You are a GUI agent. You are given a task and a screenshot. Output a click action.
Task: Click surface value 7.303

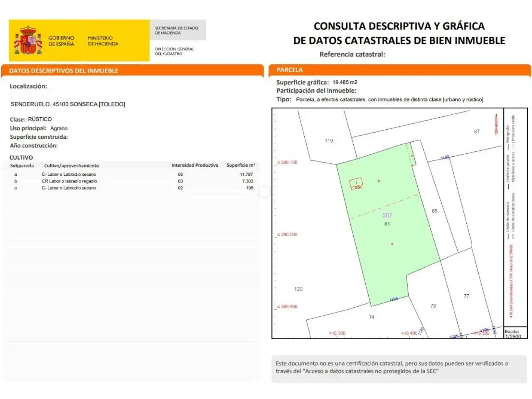[x=248, y=181]
